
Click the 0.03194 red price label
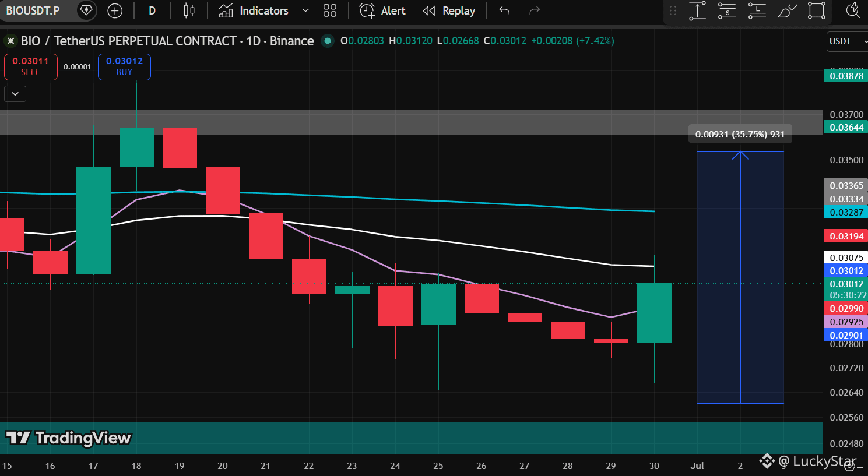pos(846,237)
